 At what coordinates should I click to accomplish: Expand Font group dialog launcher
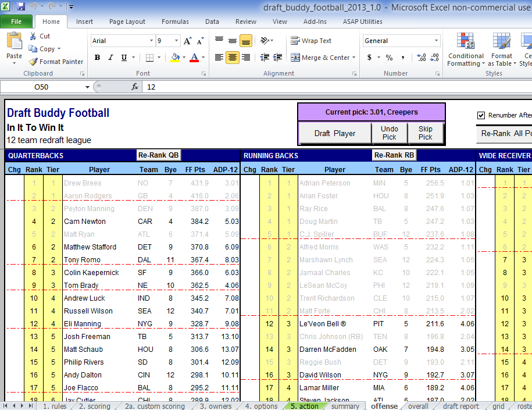[203, 74]
